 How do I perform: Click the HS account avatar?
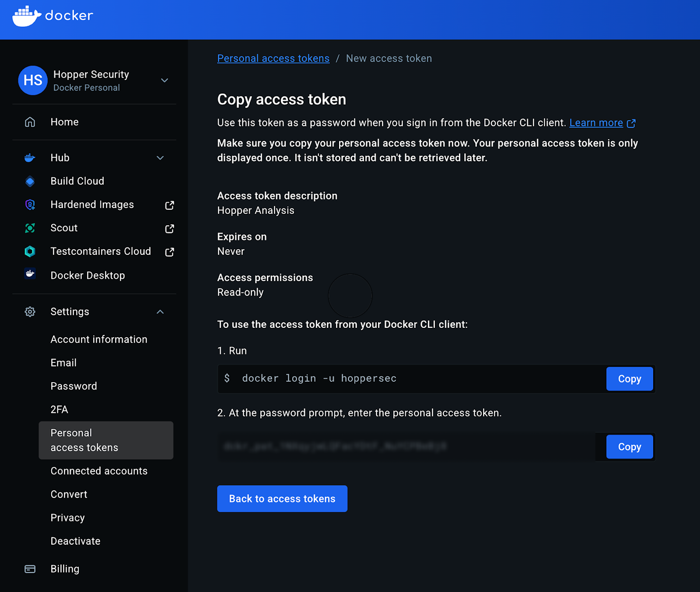pos(33,80)
